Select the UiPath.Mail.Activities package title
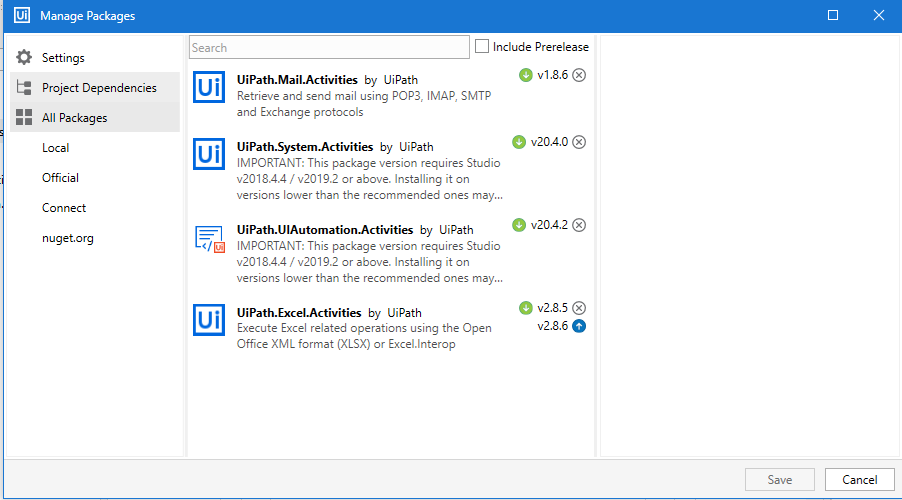 tap(297, 79)
